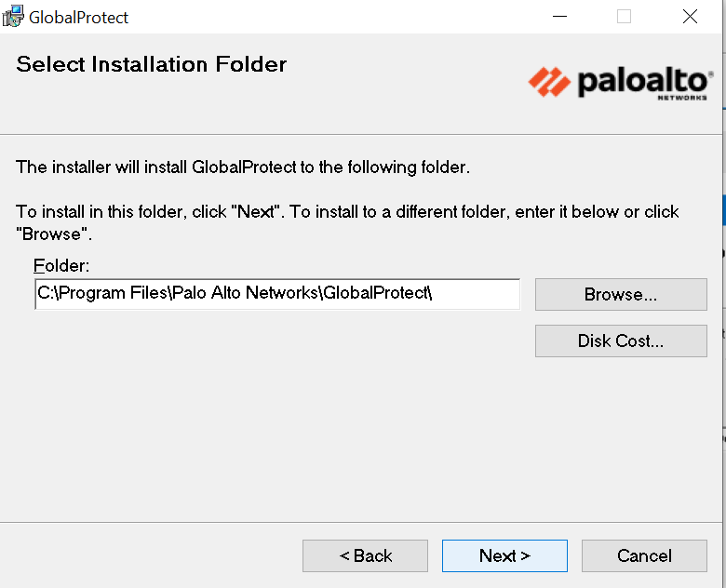
Task: Click the GlobalProtect installer icon in title bar
Action: pyautogui.click(x=13, y=16)
